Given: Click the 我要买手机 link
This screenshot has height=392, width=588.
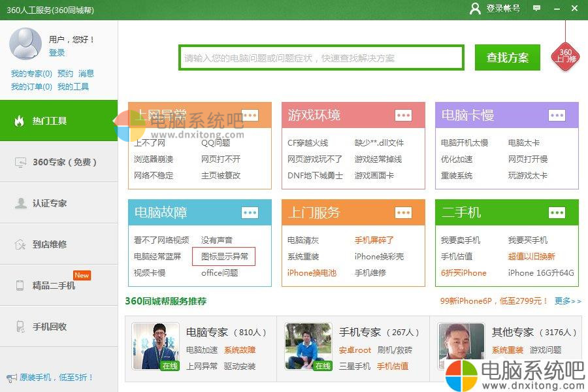Looking at the screenshot, I should point(528,240).
